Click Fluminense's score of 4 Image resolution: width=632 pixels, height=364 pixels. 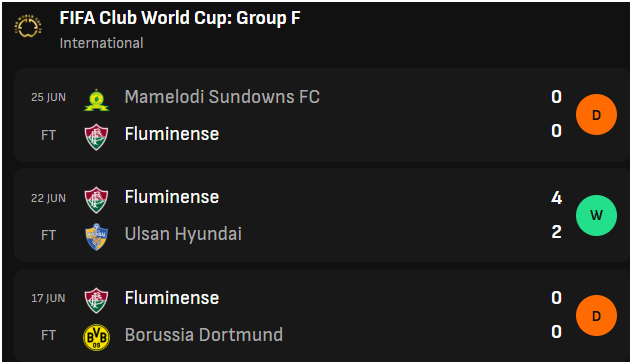(x=556, y=198)
